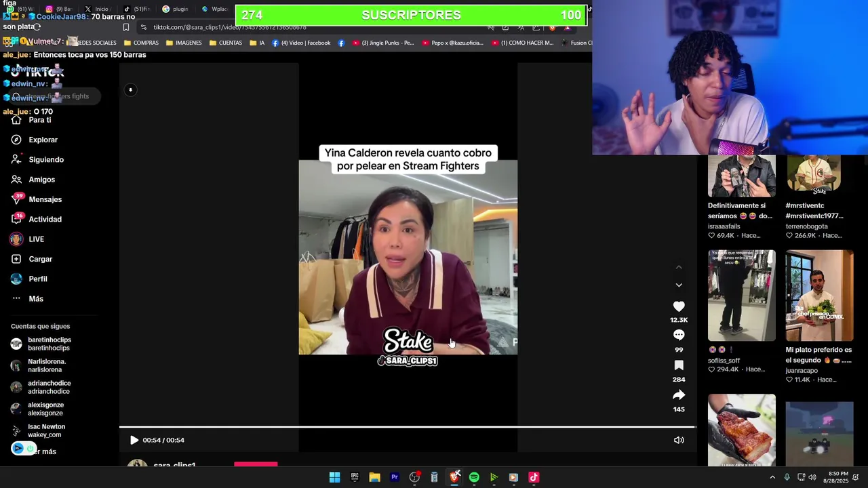
Task: Click the israaaafails username
Action: click(x=724, y=226)
